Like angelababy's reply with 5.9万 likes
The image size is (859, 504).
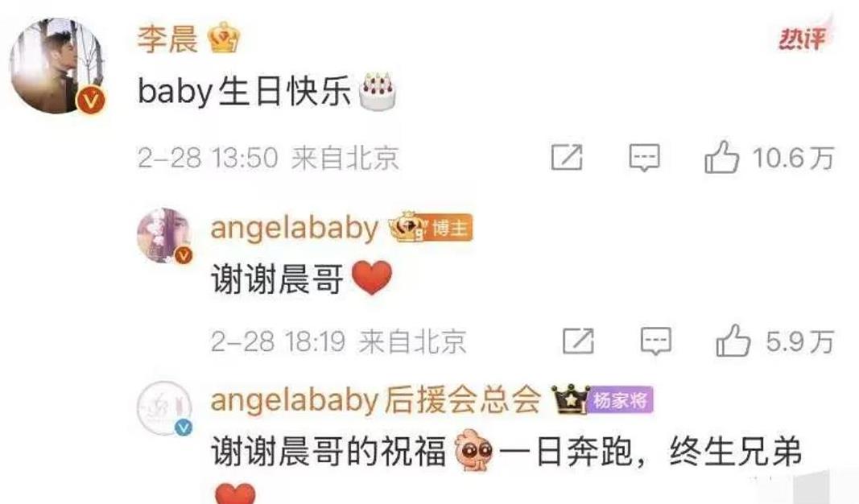click(733, 341)
